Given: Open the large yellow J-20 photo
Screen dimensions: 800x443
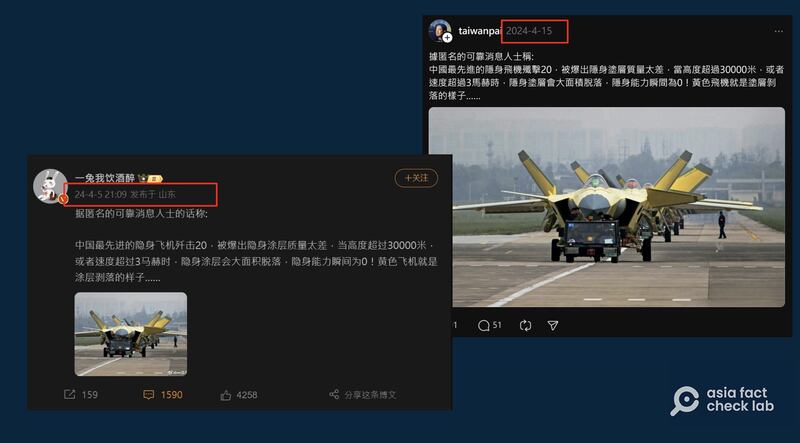Looking at the screenshot, I should [x=607, y=207].
